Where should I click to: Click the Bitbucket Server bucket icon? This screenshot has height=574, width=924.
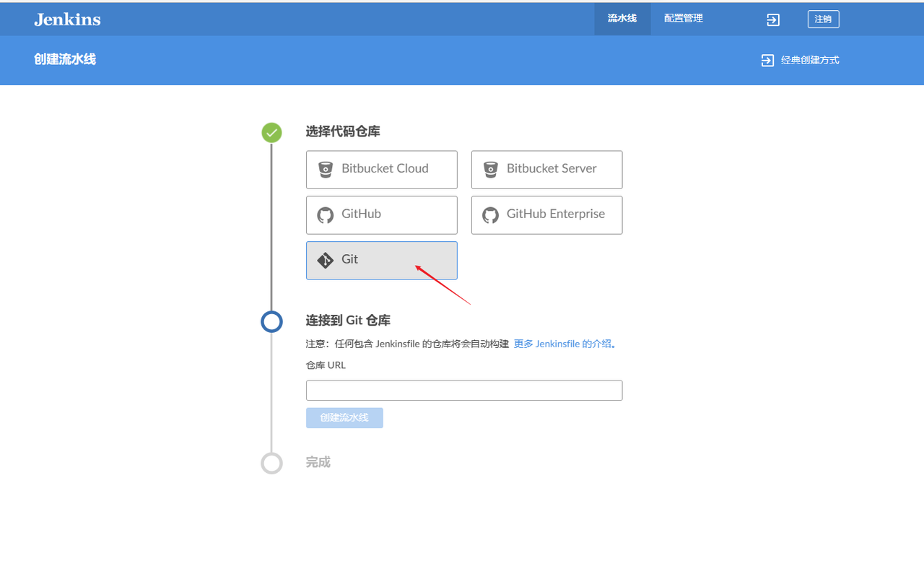[x=491, y=169]
